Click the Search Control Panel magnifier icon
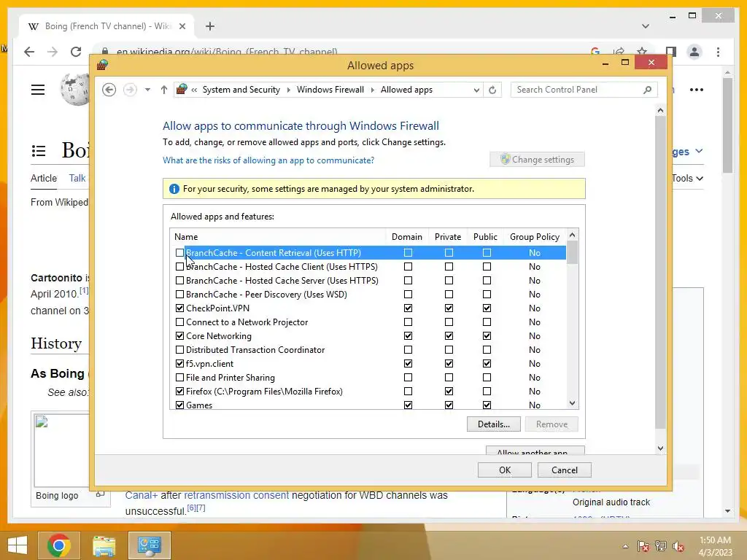This screenshot has width=747, height=560. click(647, 90)
